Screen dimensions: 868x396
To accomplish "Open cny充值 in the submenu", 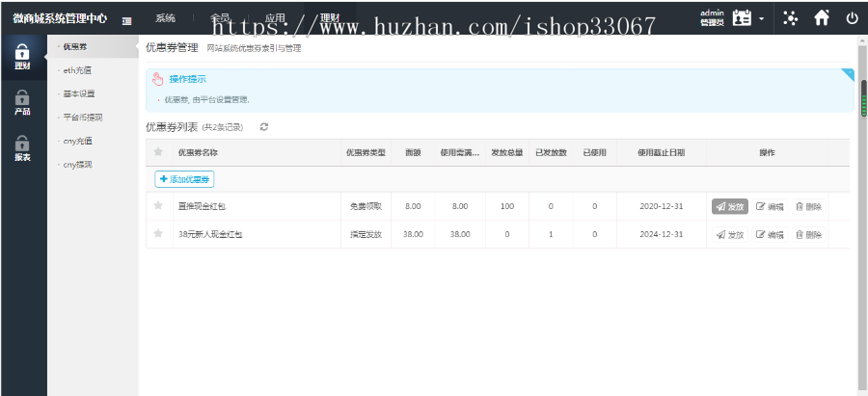I will (77, 141).
